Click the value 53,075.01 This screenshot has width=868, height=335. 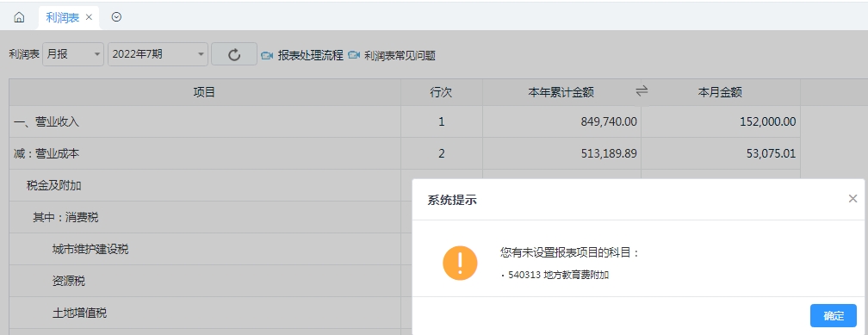pyautogui.click(x=771, y=153)
